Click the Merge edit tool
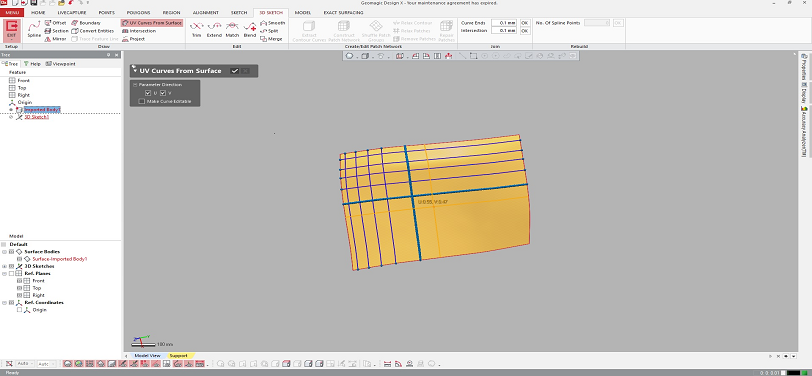Viewport: 812px width, 376px height. 271,39
